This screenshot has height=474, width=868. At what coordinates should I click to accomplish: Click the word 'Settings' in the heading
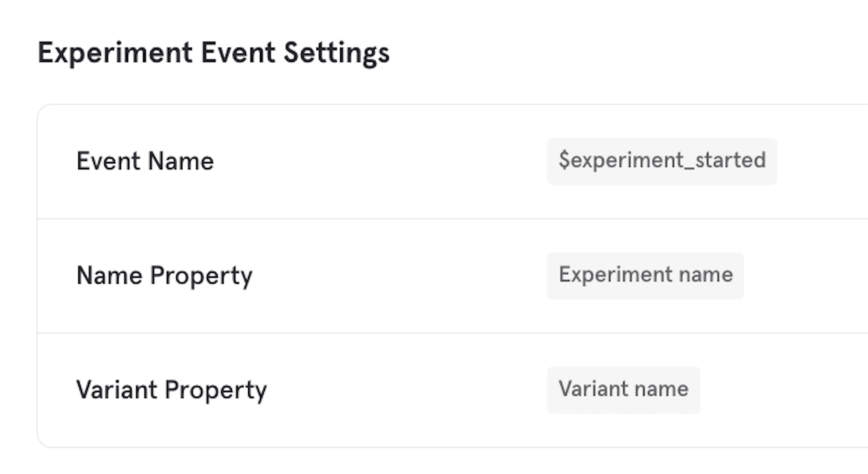[336, 53]
